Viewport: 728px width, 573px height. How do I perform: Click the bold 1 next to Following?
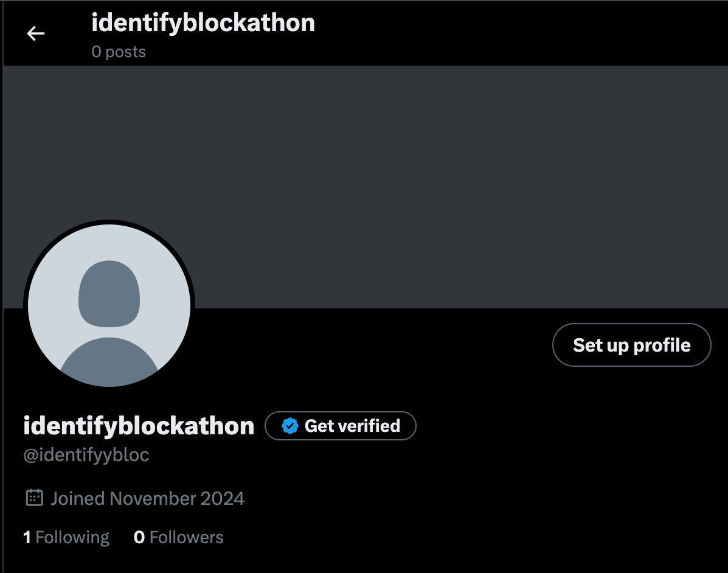click(26, 537)
